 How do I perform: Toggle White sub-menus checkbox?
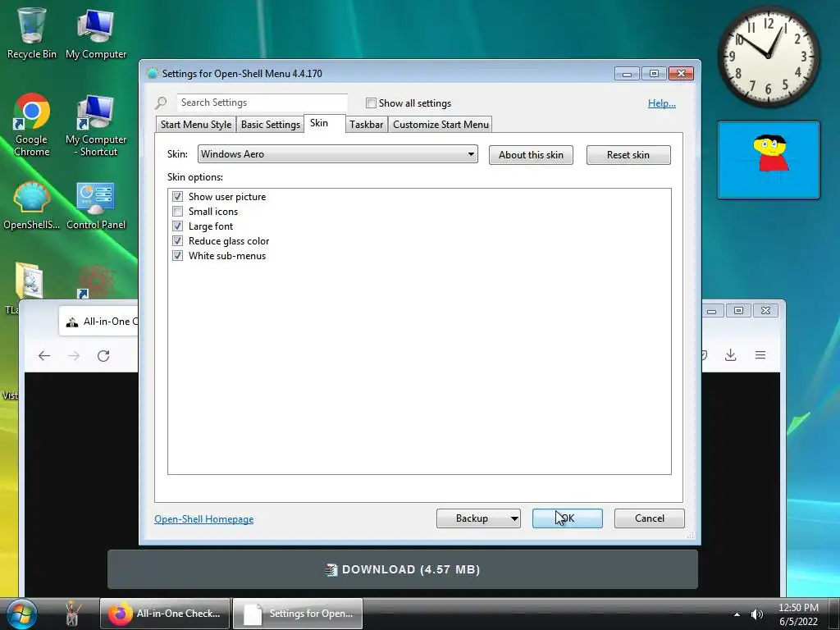pos(177,256)
